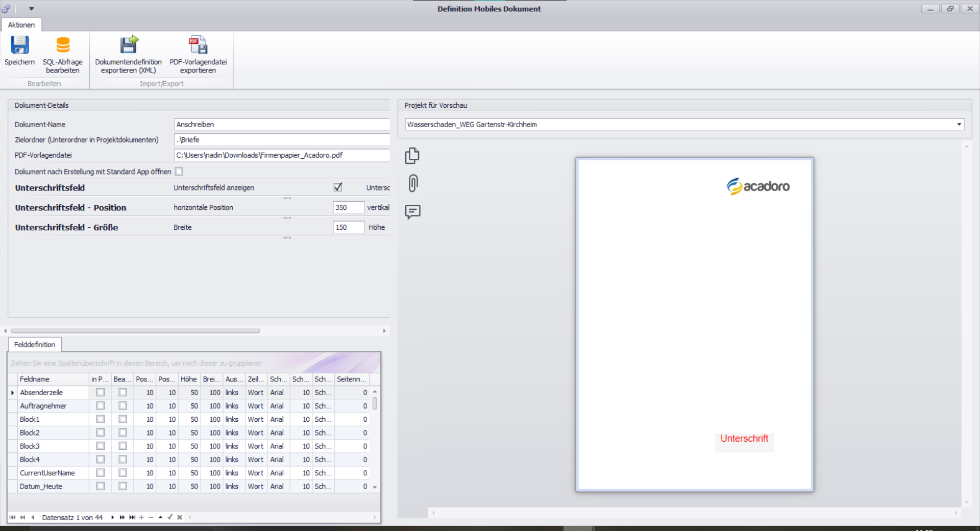Image resolution: width=980 pixels, height=531 pixels.
Task: Open the page thumbnails icon in preview
Action: click(x=412, y=156)
